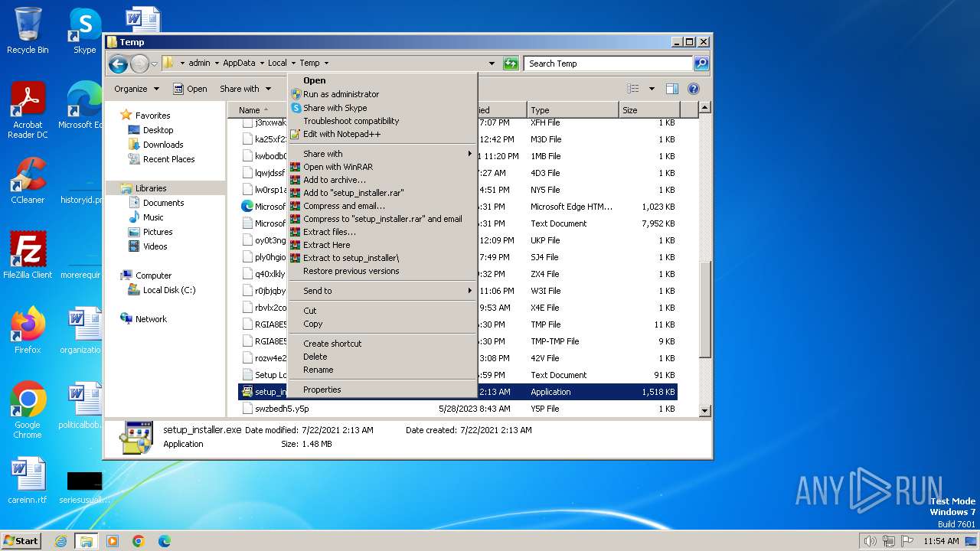Open Recent Places in navigation pane
This screenshot has width=980, height=551.
[168, 159]
